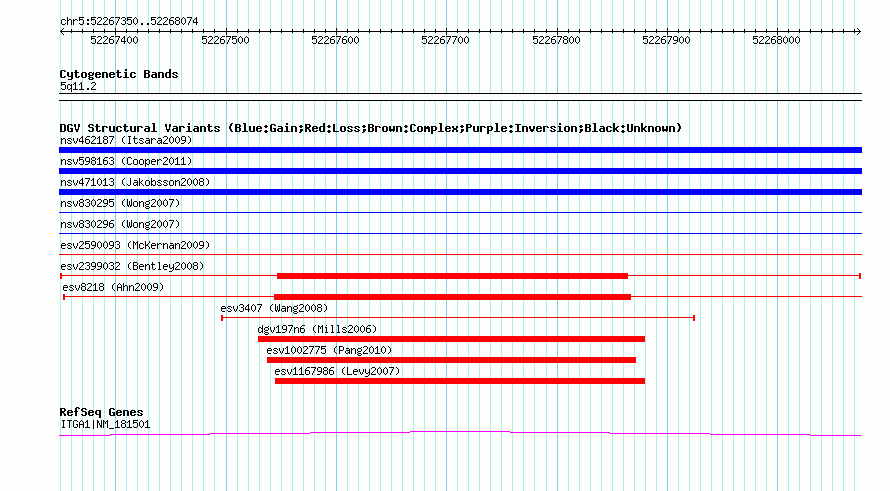Select the thick red bar of esv8218

(x=452, y=297)
